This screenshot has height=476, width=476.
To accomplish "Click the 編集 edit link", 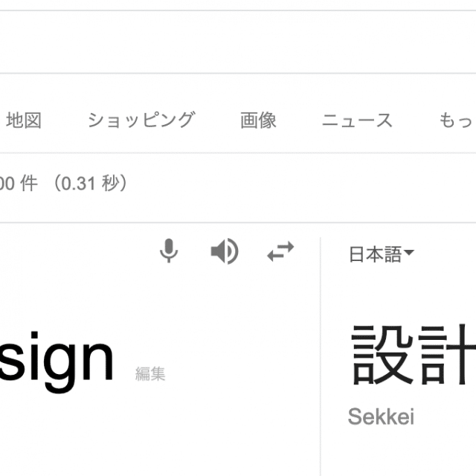I will coord(150,373).
